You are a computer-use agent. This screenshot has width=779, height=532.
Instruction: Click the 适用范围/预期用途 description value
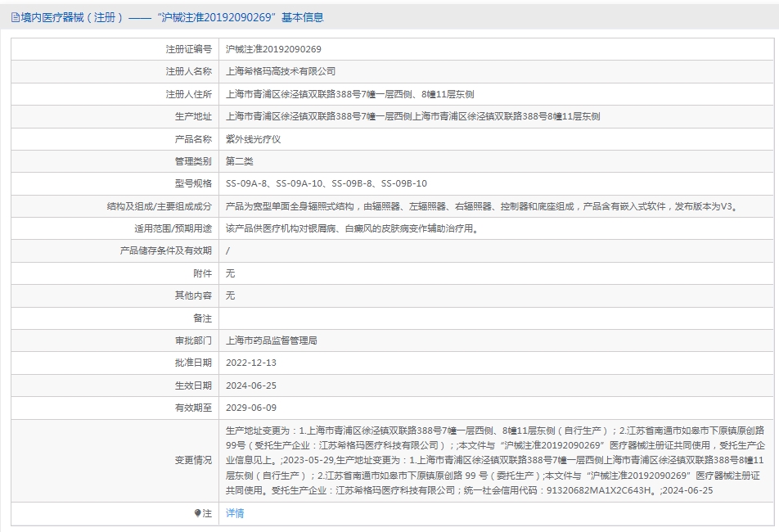(x=352, y=228)
